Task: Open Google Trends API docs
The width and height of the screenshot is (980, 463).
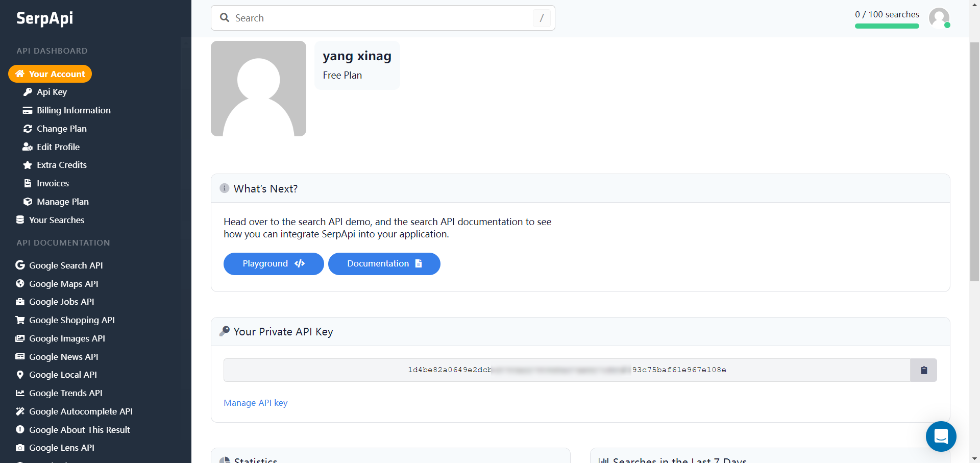Action: pyautogui.click(x=66, y=393)
